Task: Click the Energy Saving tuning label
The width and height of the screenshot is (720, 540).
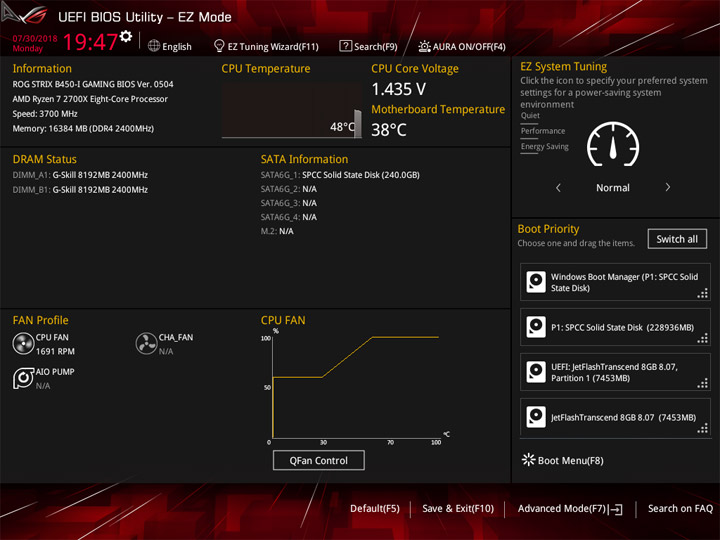Action: coord(545,146)
